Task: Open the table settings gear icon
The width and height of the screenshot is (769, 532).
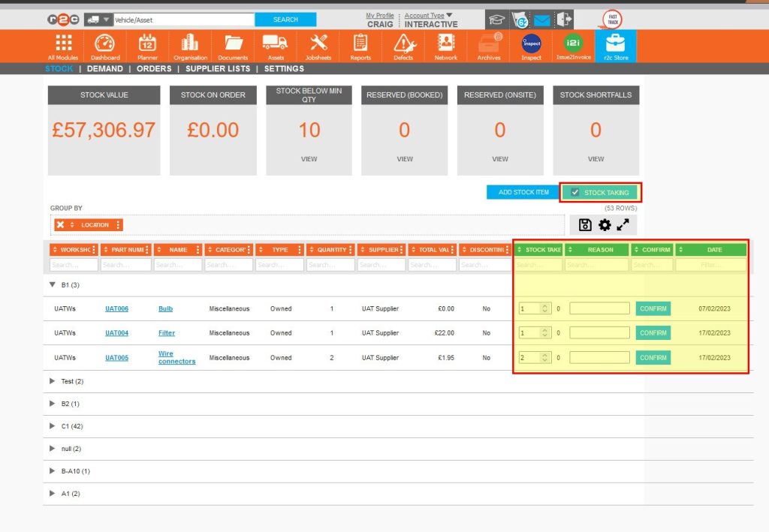Action: (605, 224)
